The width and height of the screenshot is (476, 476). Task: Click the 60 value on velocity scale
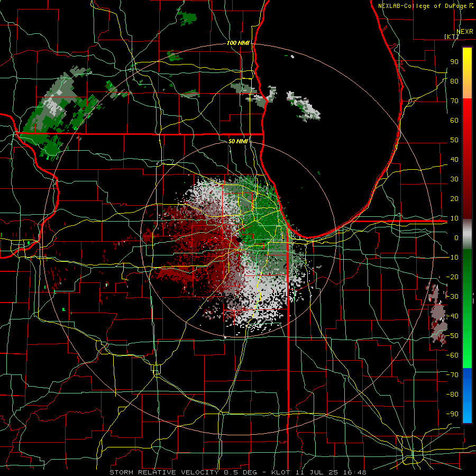pos(454,120)
